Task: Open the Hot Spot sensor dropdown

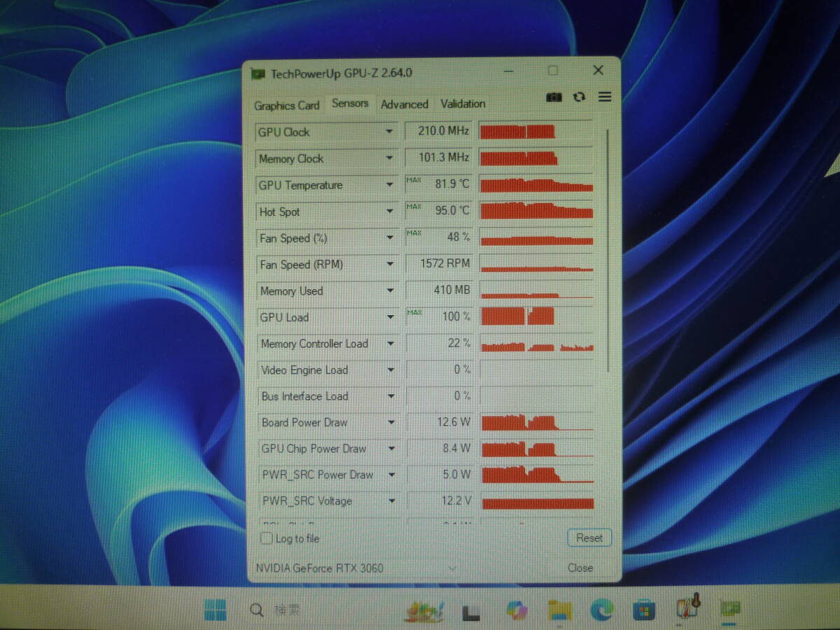Action: (390, 211)
